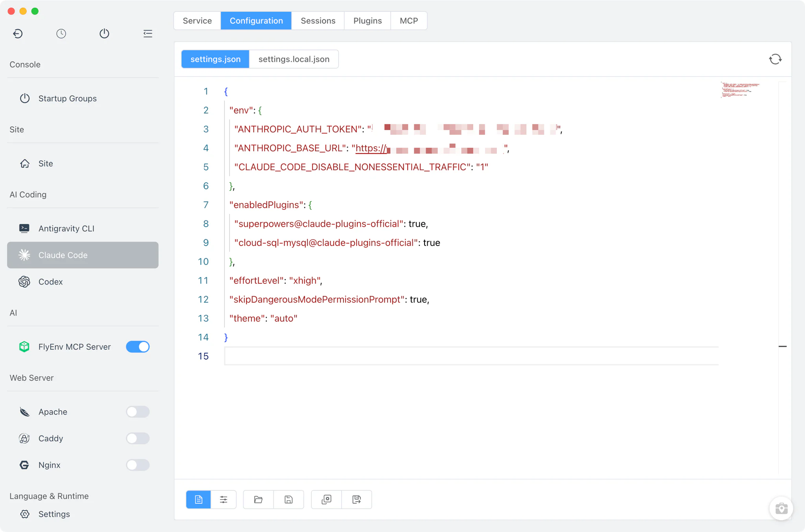Image resolution: width=805 pixels, height=532 pixels.
Task: Click "skipDangerousModePermissionPrompt" key
Action: click(317, 299)
